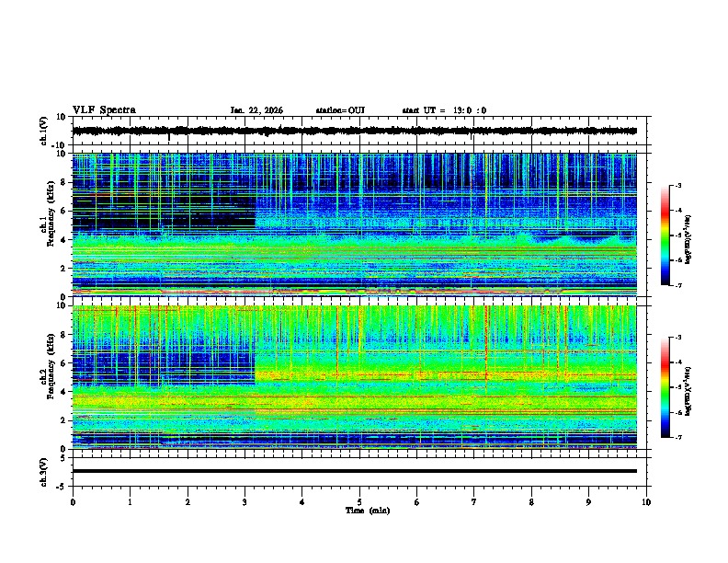Click time axis tick label "3"
This screenshot has height=563, width=728.
245,502
